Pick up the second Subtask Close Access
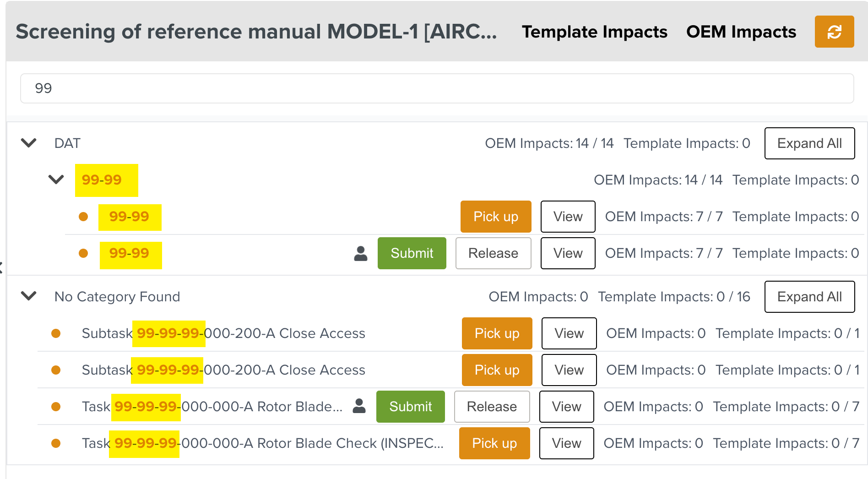Image resolution: width=868 pixels, height=479 pixels. point(497,370)
